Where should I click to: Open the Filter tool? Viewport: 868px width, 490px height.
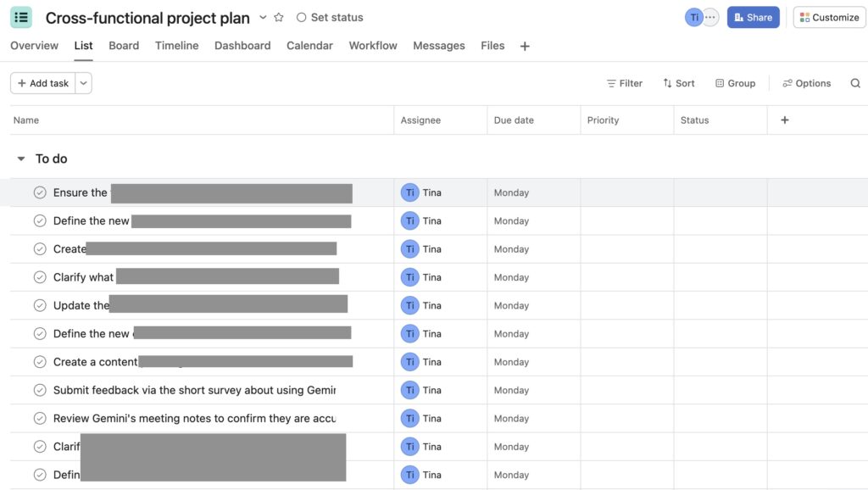[624, 83]
